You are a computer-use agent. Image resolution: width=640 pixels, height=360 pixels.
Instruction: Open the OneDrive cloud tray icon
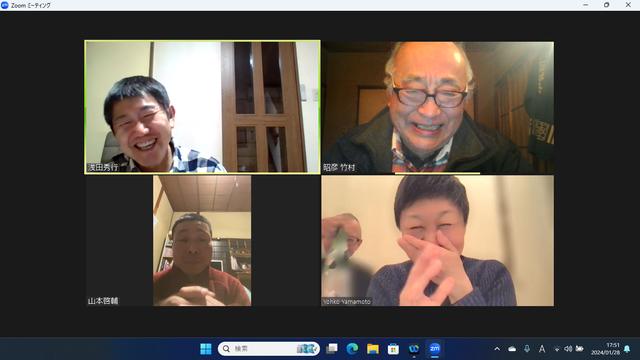coord(512,349)
